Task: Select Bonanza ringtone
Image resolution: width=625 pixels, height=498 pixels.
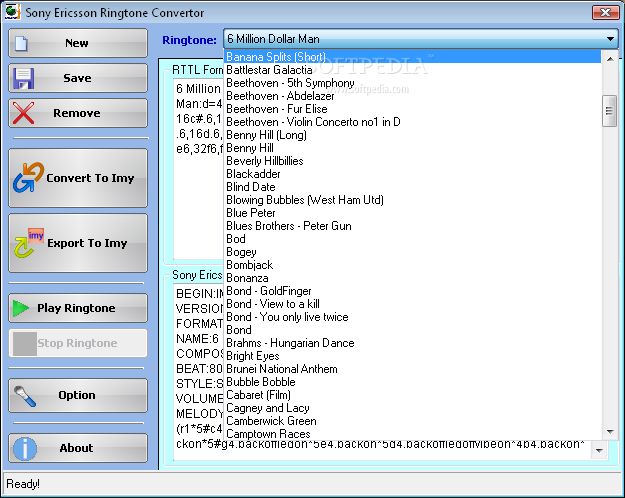Action: [412, 278]
